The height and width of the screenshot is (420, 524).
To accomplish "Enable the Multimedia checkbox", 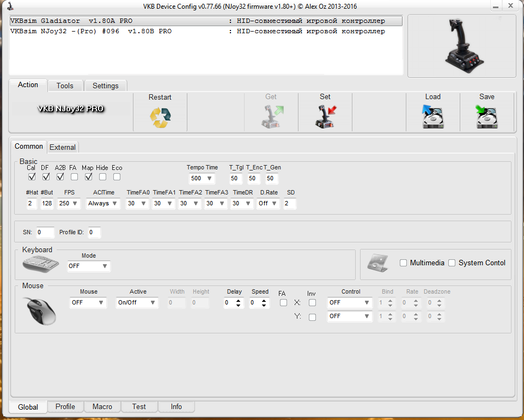I will 404,263.
